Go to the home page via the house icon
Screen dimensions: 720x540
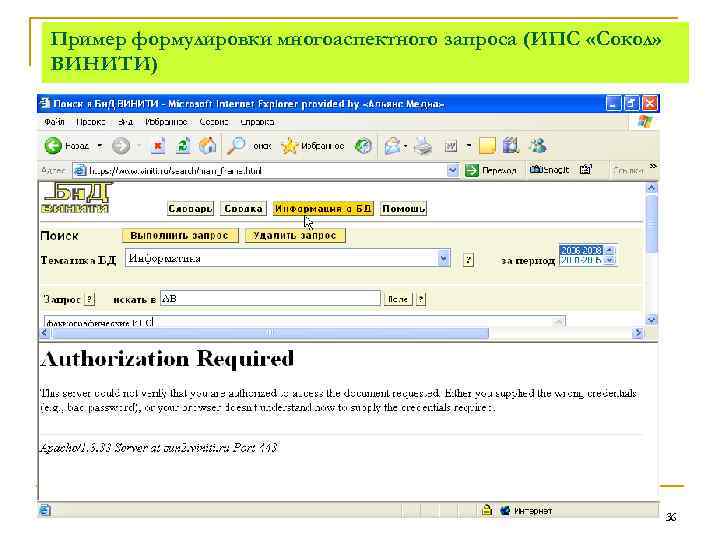coord(208,146)
